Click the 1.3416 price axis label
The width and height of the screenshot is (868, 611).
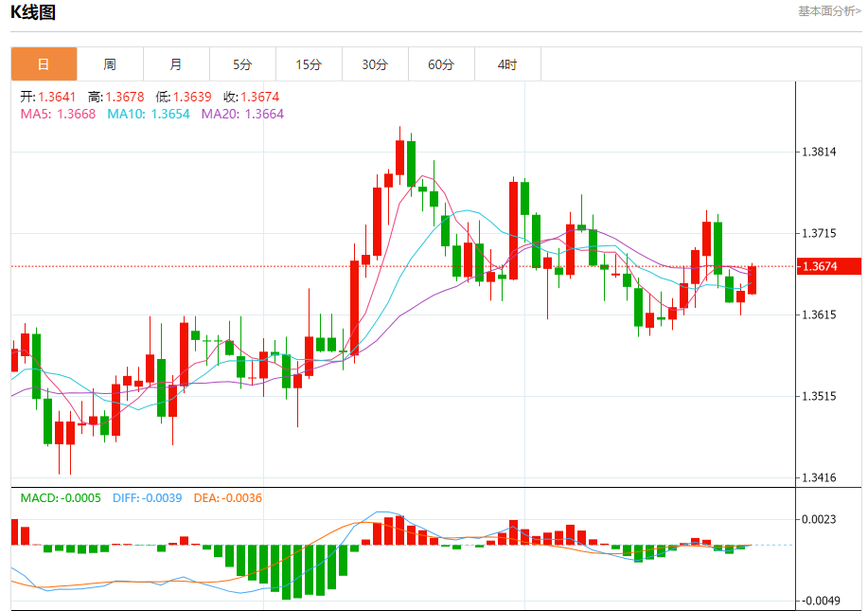point(819,477)
